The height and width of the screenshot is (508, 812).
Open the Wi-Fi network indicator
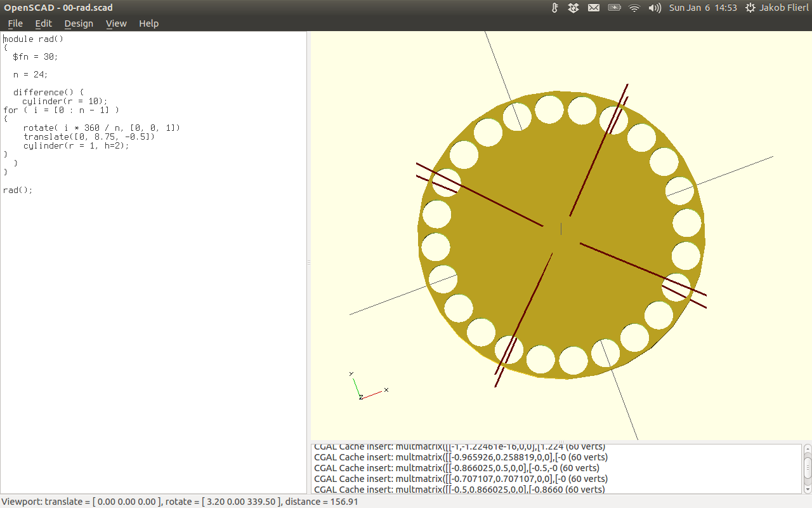(634, 8)
